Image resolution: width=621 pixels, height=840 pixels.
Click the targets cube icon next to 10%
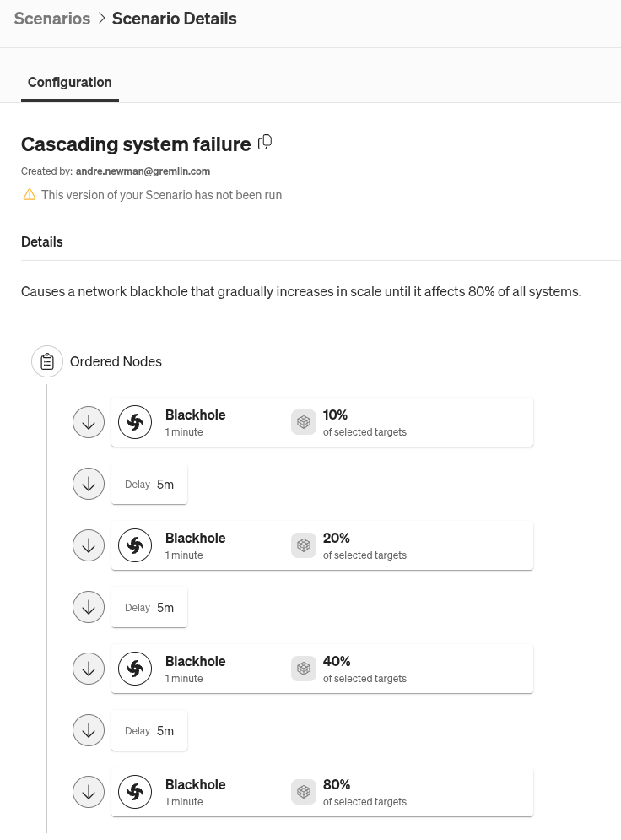tap(304, 422)
